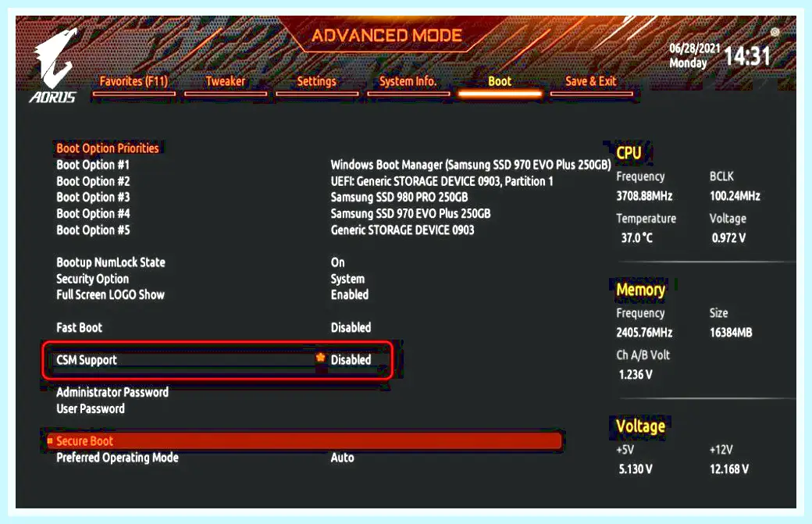812x524 pixels.
Task: Toggle Full Screen LOGO Show Enabled value
Action: (350, 294)
